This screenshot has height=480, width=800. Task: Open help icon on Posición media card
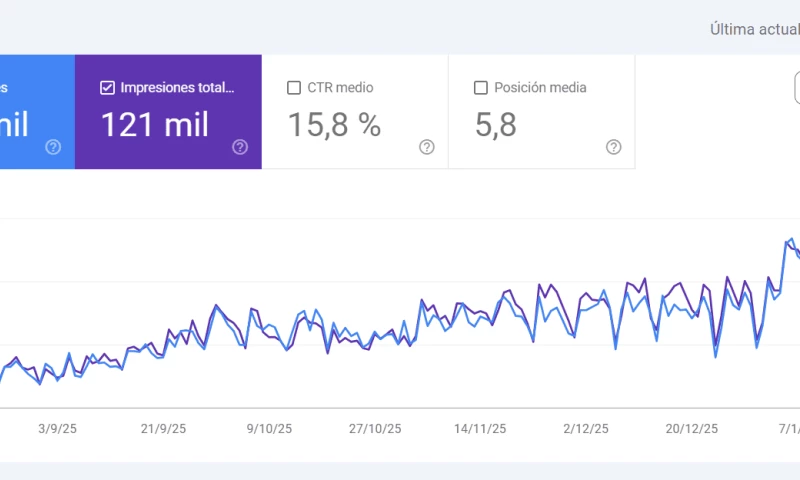613,147
